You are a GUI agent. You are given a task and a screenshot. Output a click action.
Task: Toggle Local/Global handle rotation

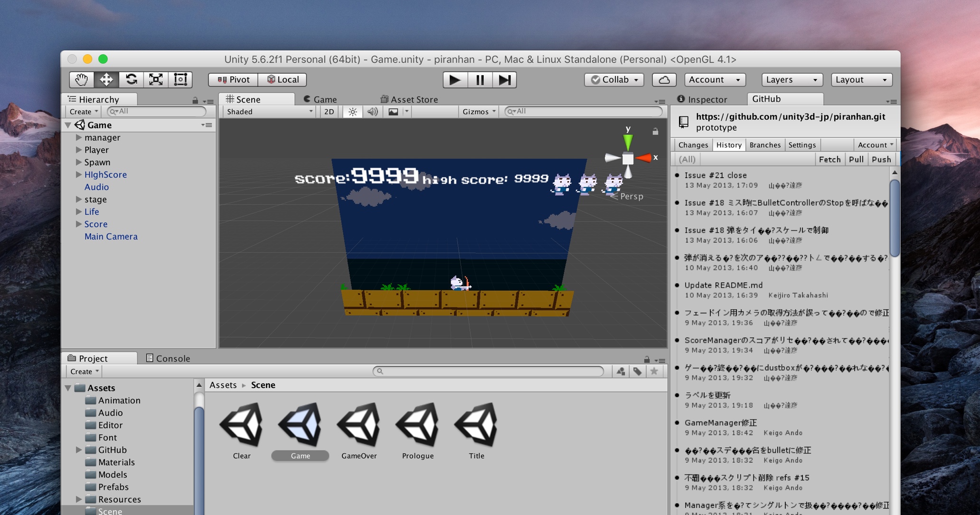pos(283,80)
